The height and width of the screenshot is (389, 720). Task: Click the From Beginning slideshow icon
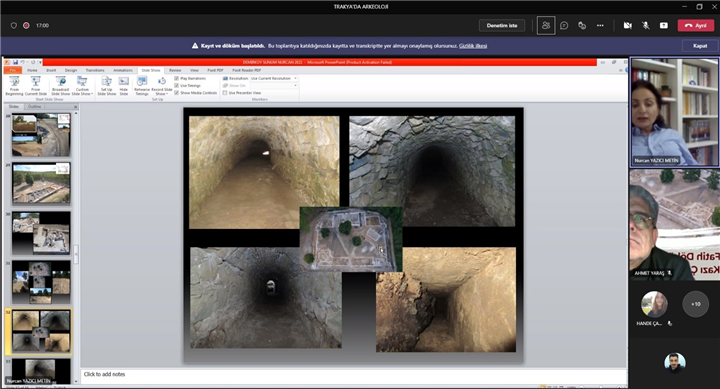click(x=14, y=86)
